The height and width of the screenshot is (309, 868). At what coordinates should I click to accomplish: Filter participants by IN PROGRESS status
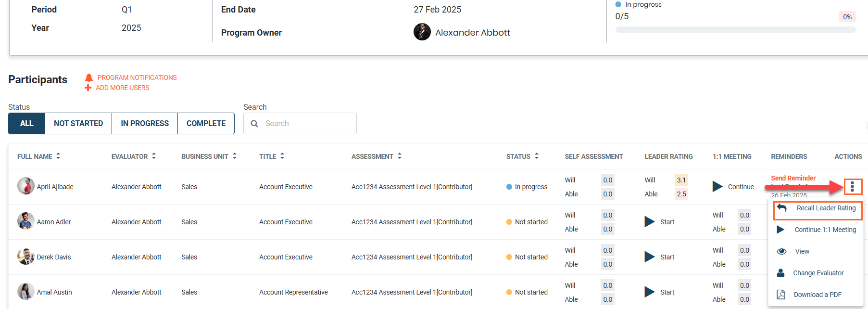click(145, 123)
